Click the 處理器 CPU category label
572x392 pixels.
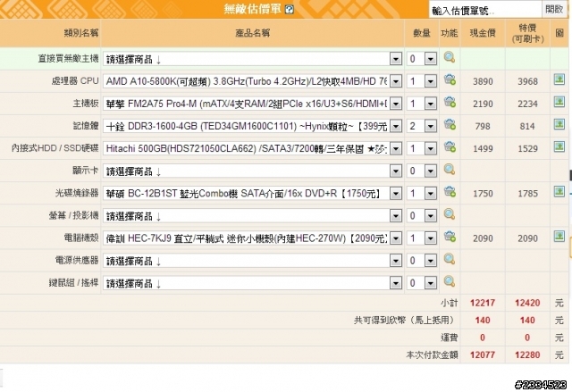click(75, 81)
